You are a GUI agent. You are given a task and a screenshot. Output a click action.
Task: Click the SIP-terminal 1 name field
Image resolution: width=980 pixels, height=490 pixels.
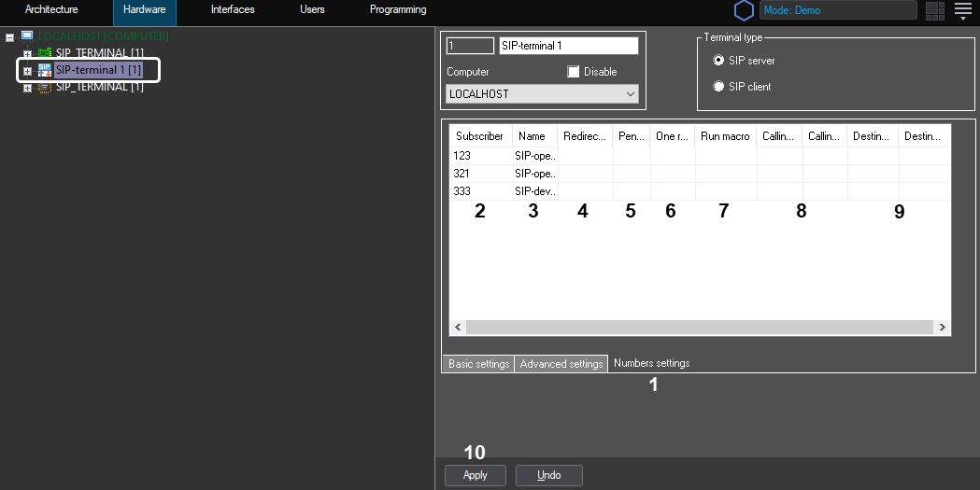(568, 46)
